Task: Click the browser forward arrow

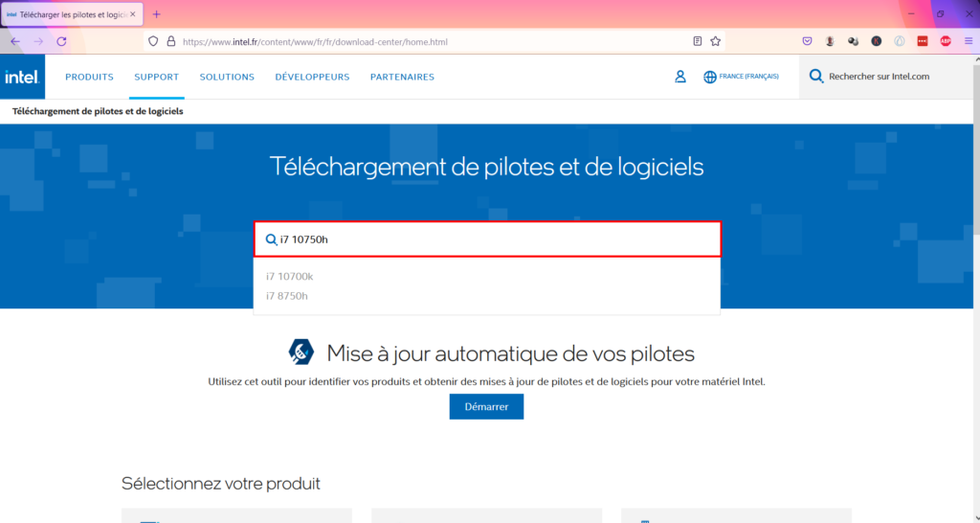Action: pos(38,41)
